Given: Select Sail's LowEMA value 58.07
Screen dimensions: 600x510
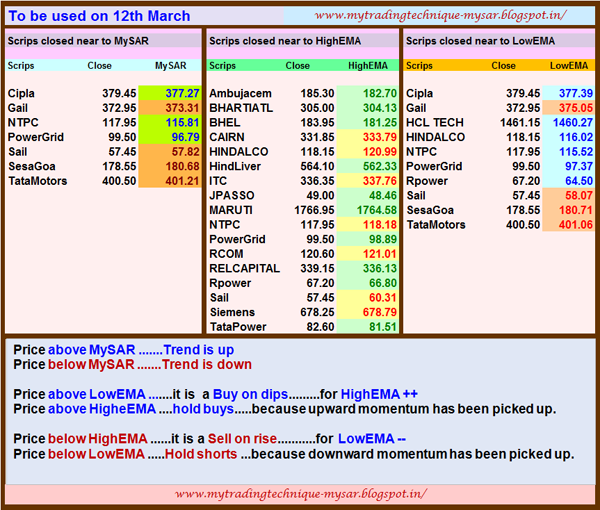Looking at the screenshot, I should tap(579, 196).
